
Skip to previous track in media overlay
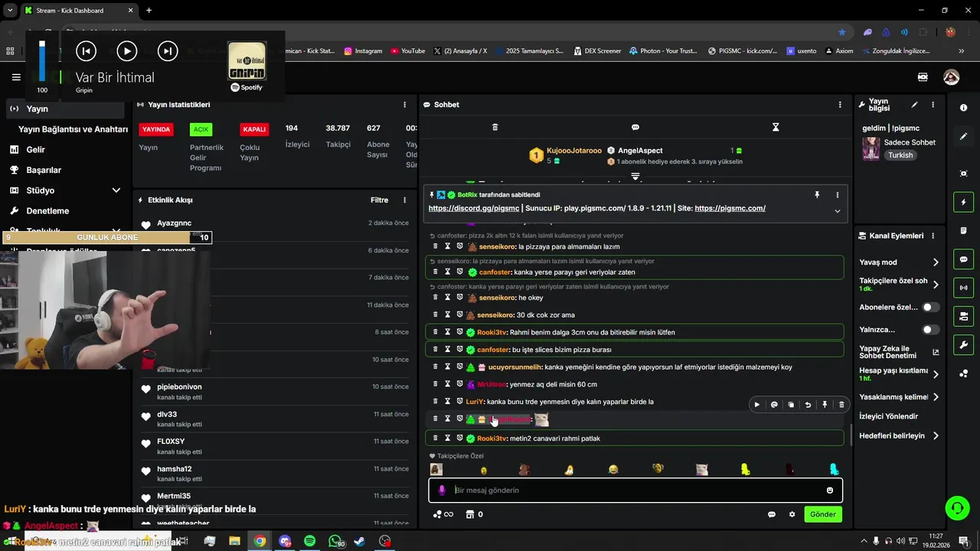pos(86,51)
